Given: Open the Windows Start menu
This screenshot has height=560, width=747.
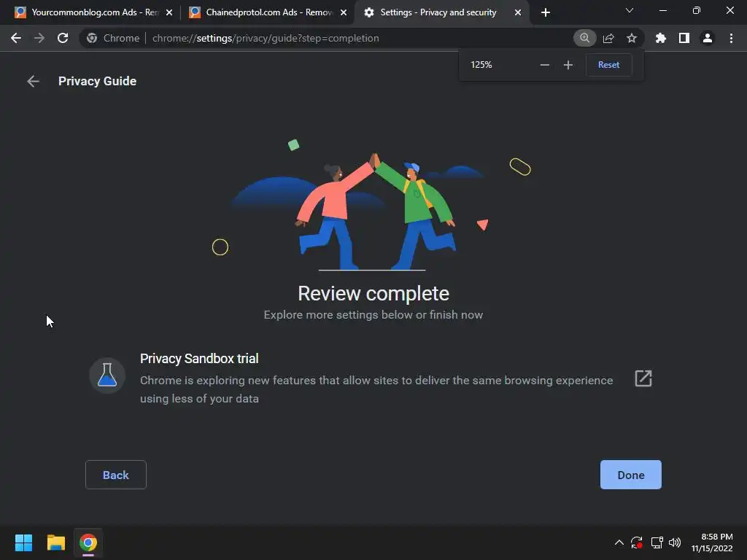Looking at the screenshot, I should coord(23,542).
